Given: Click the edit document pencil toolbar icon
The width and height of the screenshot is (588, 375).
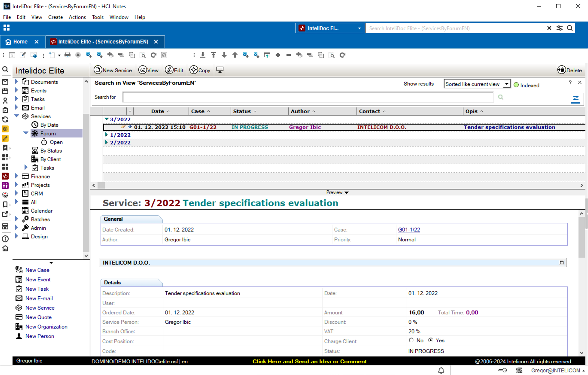Looking at the screenshot, I should [23, 55].
